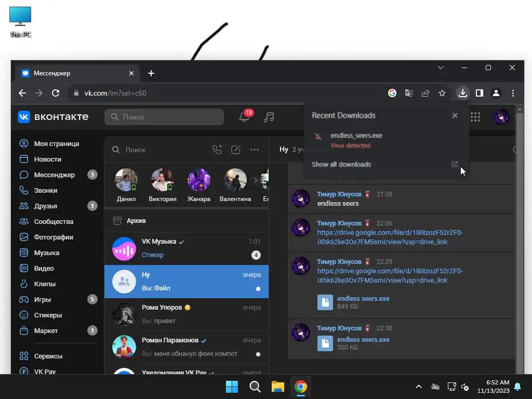Translate this page icon
This screenshot has height=399, width=532.
click(408, 93)
